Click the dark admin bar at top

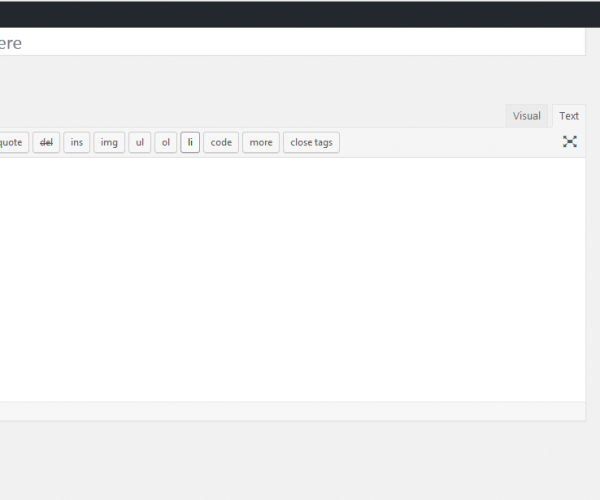pyautogui.click(x=300, y=13)
